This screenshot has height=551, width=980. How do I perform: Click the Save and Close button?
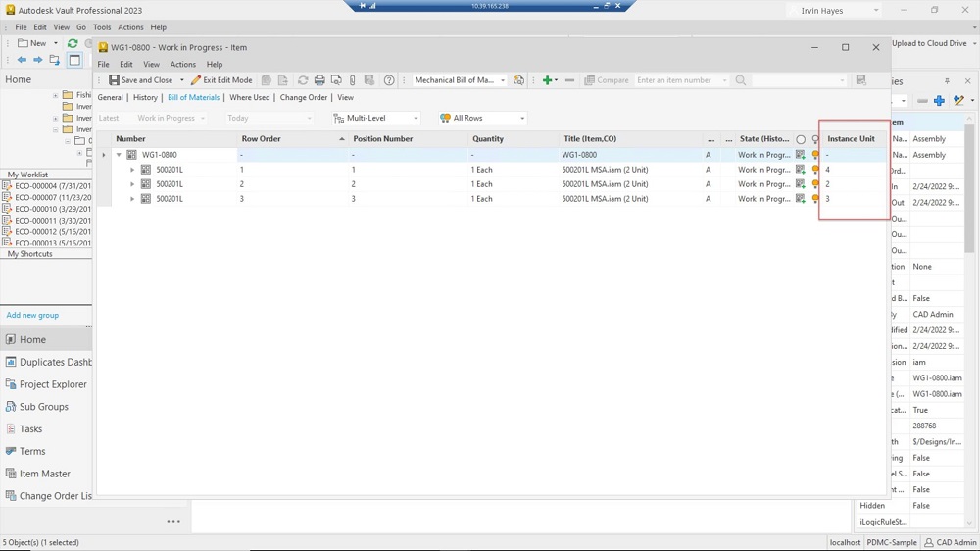[x=141, y=80]
